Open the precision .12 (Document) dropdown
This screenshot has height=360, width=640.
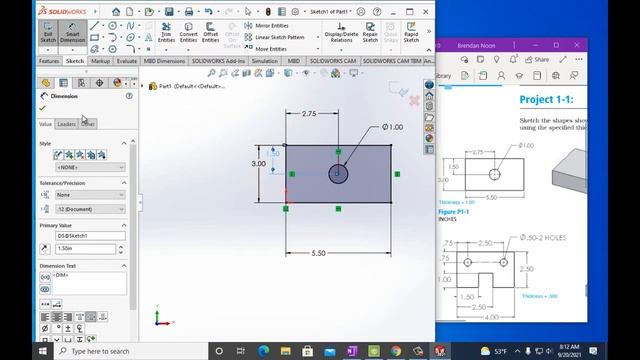pyautogui.click(x=90, y=209)
